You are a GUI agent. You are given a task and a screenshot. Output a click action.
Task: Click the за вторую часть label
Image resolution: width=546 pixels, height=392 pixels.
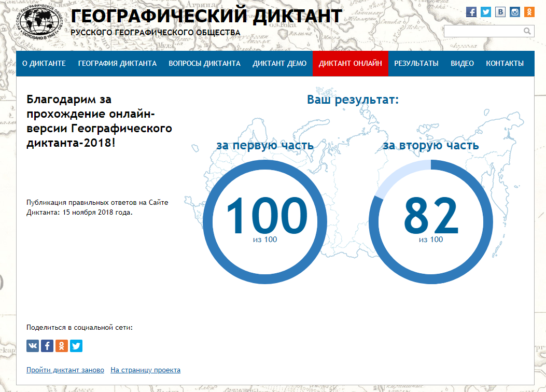(431, 146)
